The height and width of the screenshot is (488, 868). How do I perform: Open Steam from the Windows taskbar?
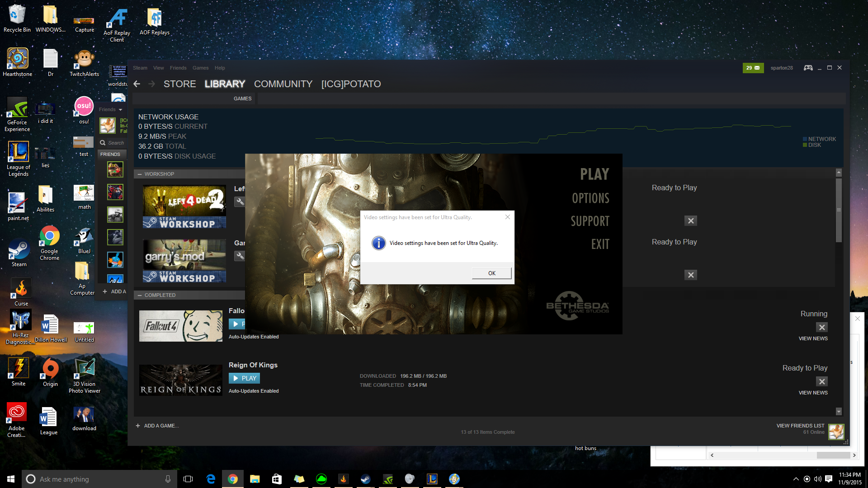point(365,479)
